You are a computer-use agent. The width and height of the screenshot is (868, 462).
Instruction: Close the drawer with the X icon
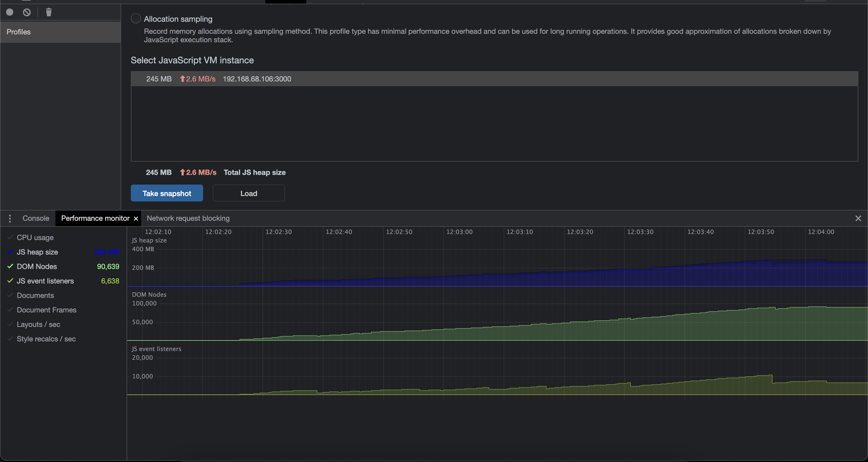coord(858,218)
